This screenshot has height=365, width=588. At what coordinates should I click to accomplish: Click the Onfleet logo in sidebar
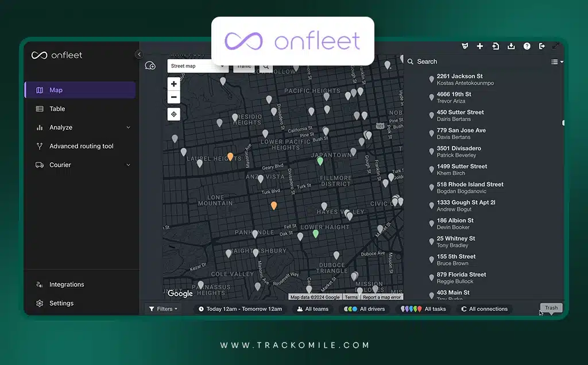[57, 55]
